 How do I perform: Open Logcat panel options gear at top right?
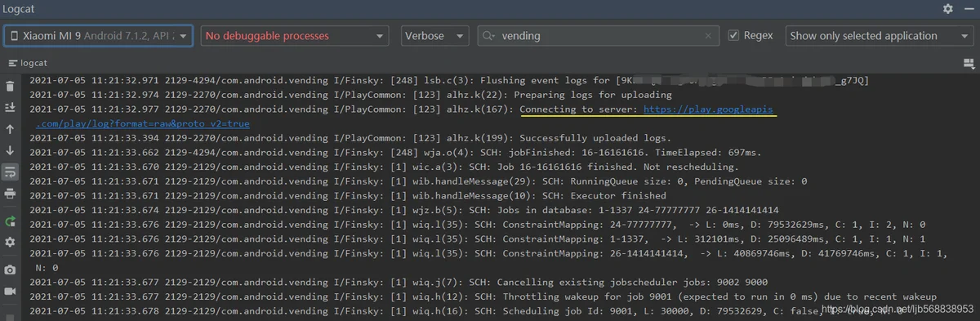tap(947, 8)
